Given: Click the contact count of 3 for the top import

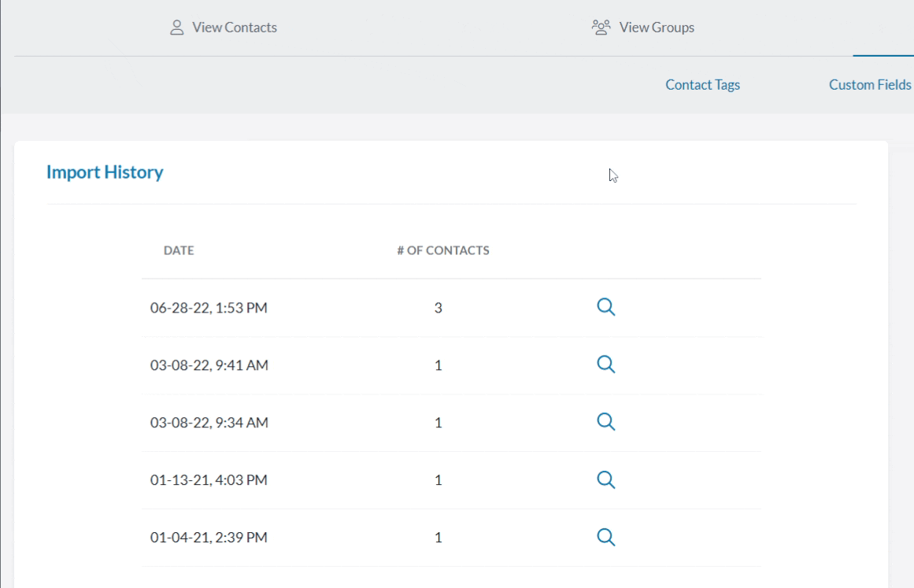Looking at the screenshot, I should [437, 308].
